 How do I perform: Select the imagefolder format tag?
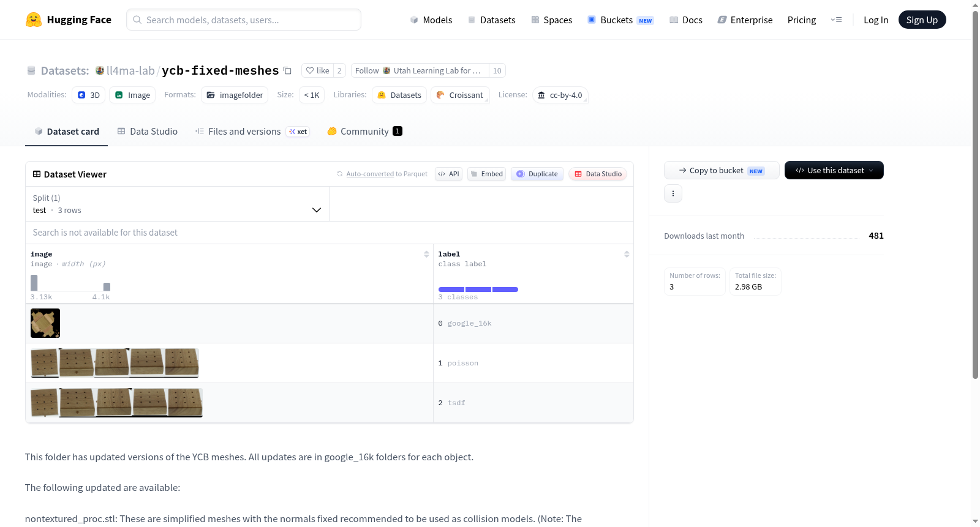235,95
